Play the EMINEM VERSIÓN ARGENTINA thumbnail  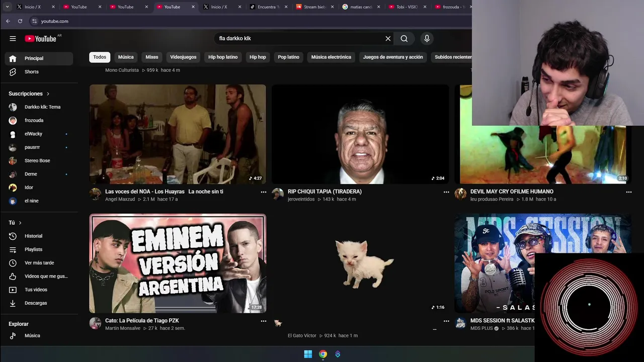point(178,263)
